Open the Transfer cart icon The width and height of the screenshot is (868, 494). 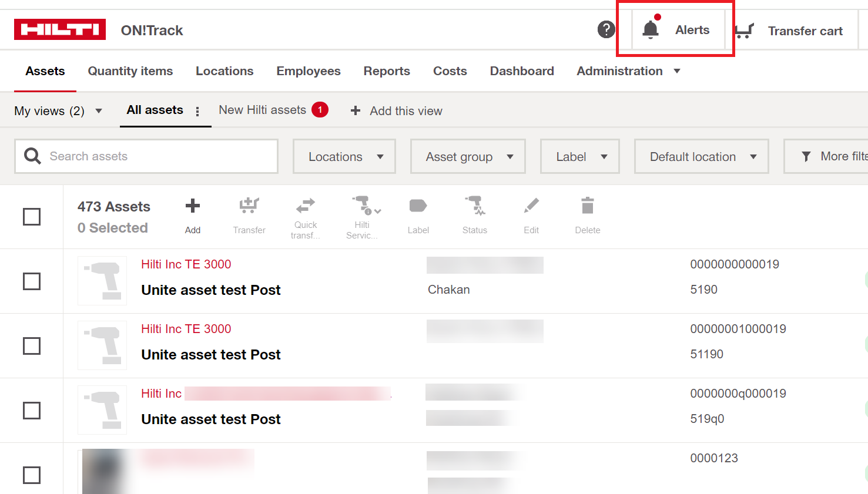(744, 31)
